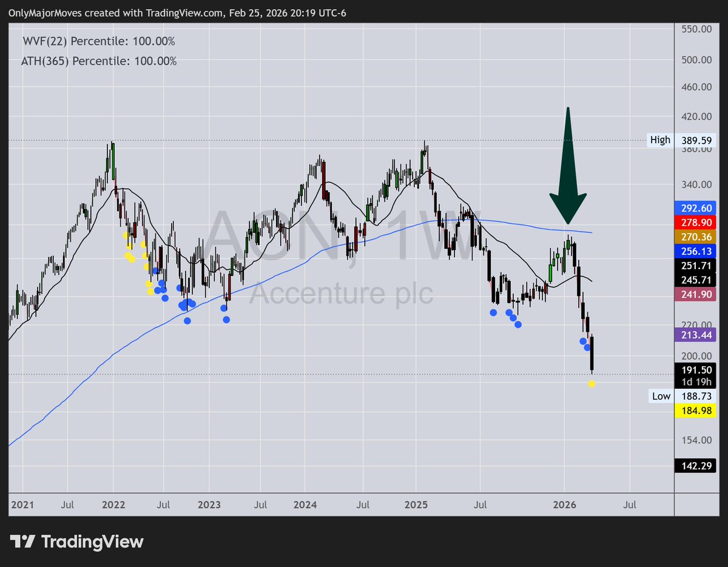Screen dimensions: 728x567
Task: Click the 2024 label on time axis
Action: pos(305,504)
